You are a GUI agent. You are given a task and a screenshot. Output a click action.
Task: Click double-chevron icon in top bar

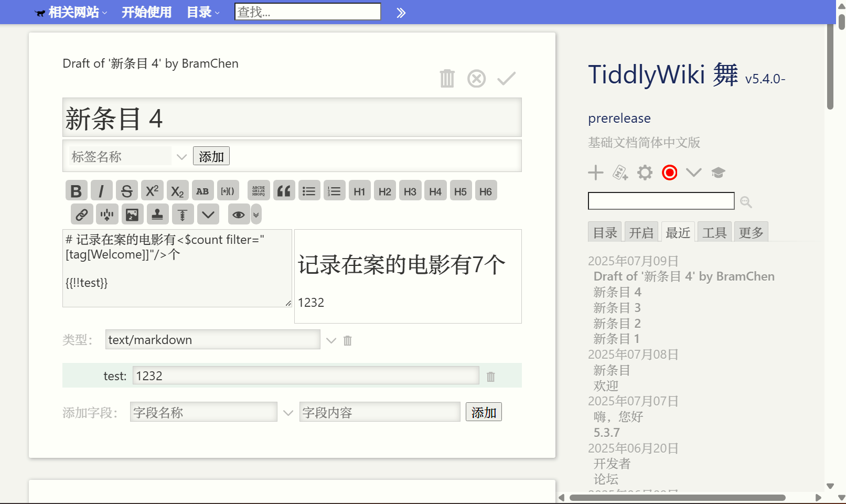[x=401, y=13]
